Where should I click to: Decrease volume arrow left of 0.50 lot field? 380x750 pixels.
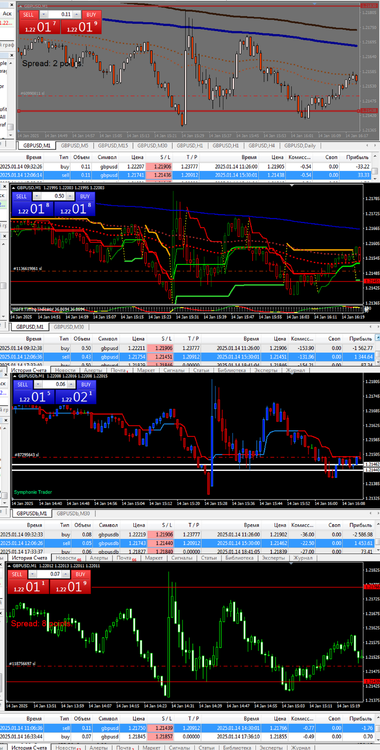36,196
